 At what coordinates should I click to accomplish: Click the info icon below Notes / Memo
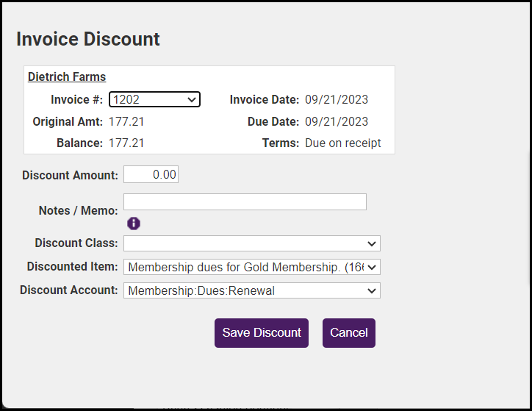pos(134,224)
